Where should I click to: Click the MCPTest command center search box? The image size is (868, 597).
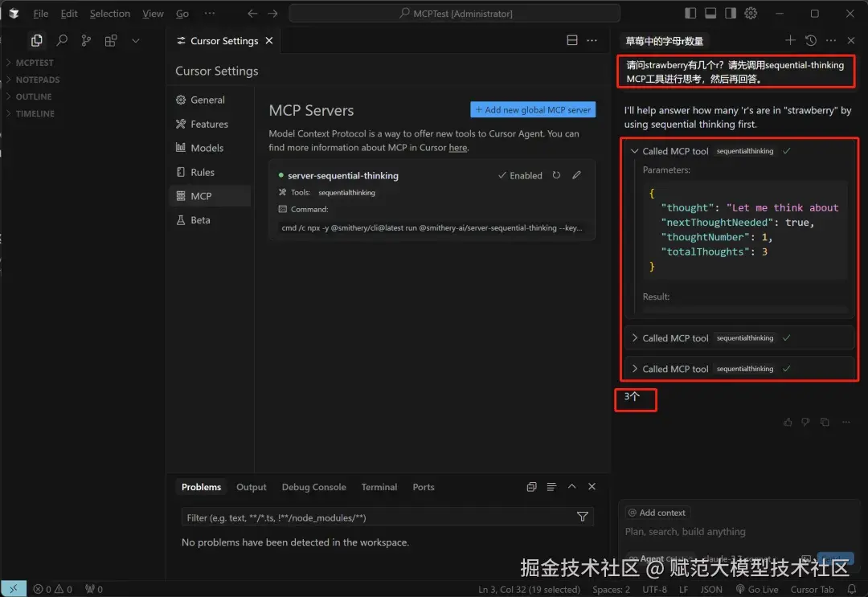click(454, 14)
